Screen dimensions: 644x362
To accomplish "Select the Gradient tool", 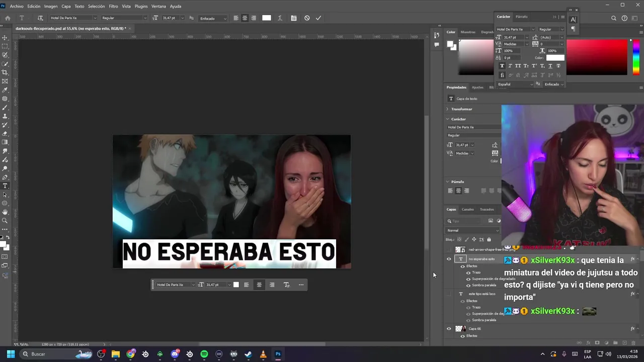I will pos(5,142).
